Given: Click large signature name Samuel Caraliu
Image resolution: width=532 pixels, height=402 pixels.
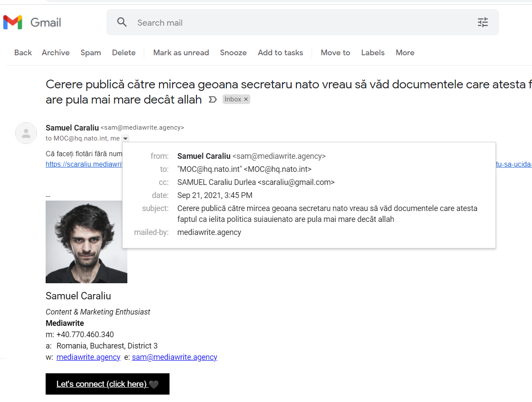Looking at the screenshot, I should coord(78,296).
